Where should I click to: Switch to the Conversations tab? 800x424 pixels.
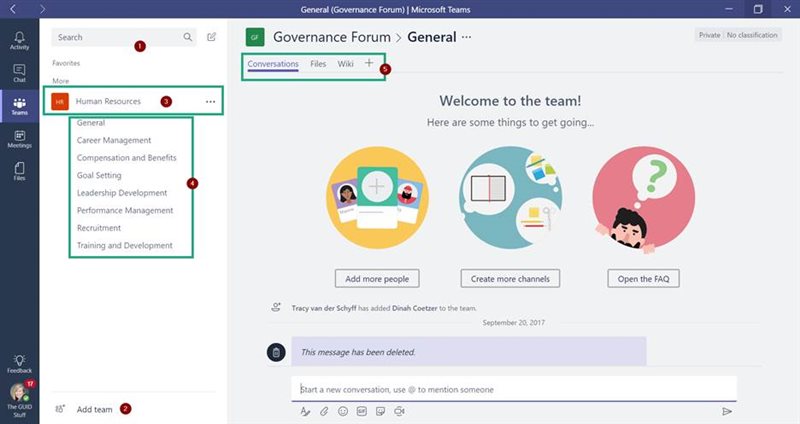[x=273, y=64]
